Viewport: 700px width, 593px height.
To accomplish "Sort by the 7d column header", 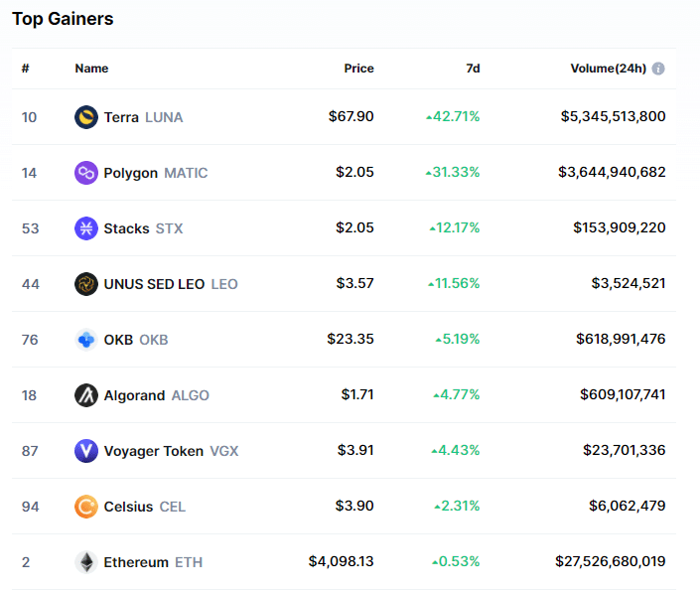I will [x=473, y=69].
